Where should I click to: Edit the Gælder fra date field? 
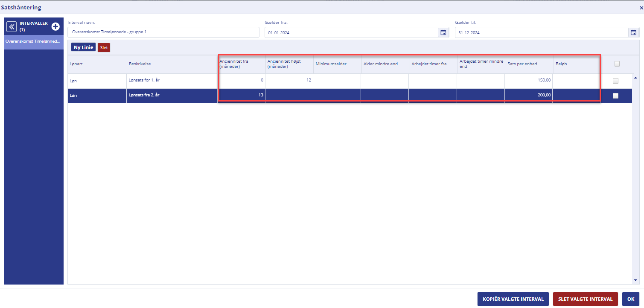pos(351,32)
